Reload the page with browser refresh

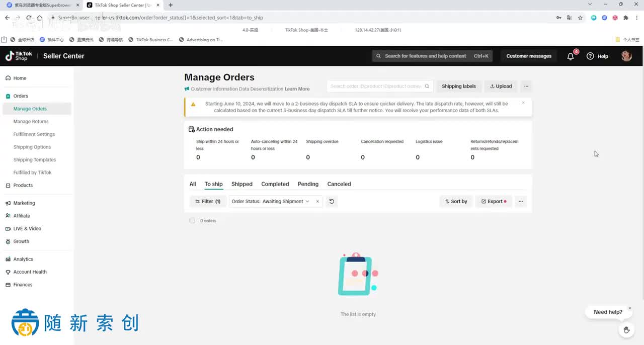point(29,18)
